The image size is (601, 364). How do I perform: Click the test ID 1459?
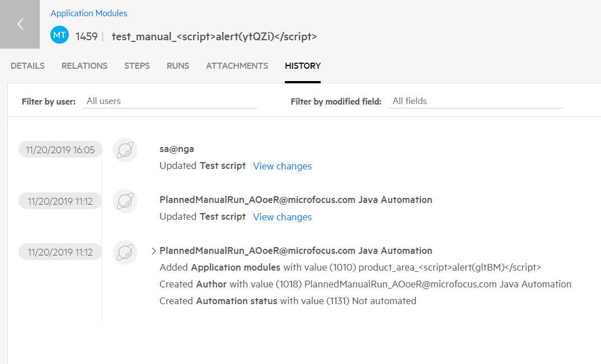click(87, 37)
